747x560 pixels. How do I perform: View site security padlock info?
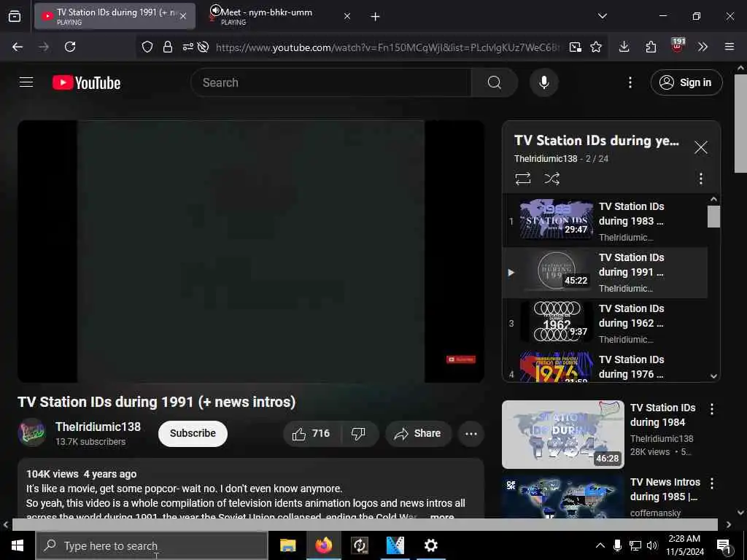[x=168, y=47]
